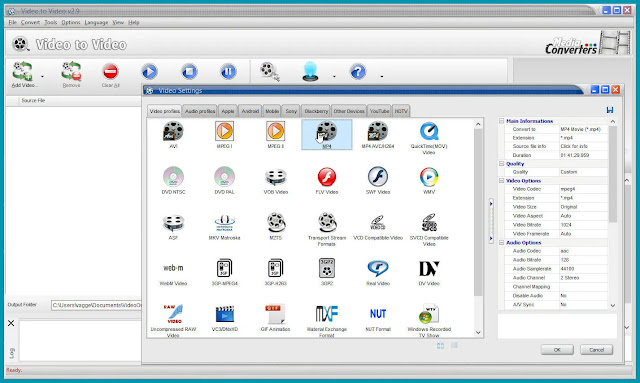Open video settings via film reel wrench icon
640x383 pixels.
coord(270,71)
